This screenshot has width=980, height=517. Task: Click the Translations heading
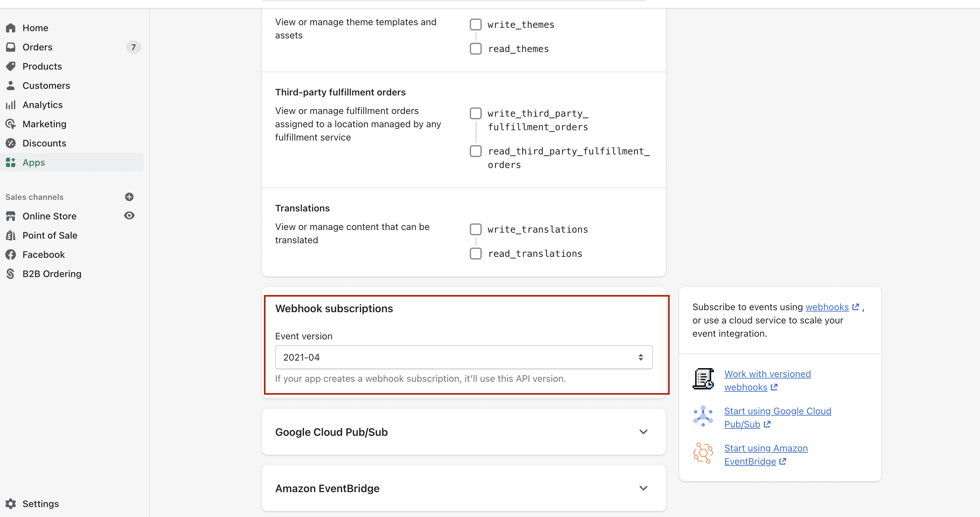click(x=302, y=208)
